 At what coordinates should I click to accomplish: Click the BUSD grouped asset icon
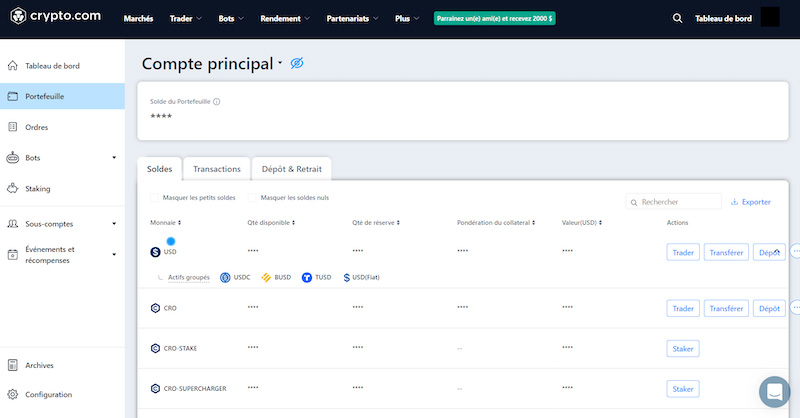tap(266, 277)
